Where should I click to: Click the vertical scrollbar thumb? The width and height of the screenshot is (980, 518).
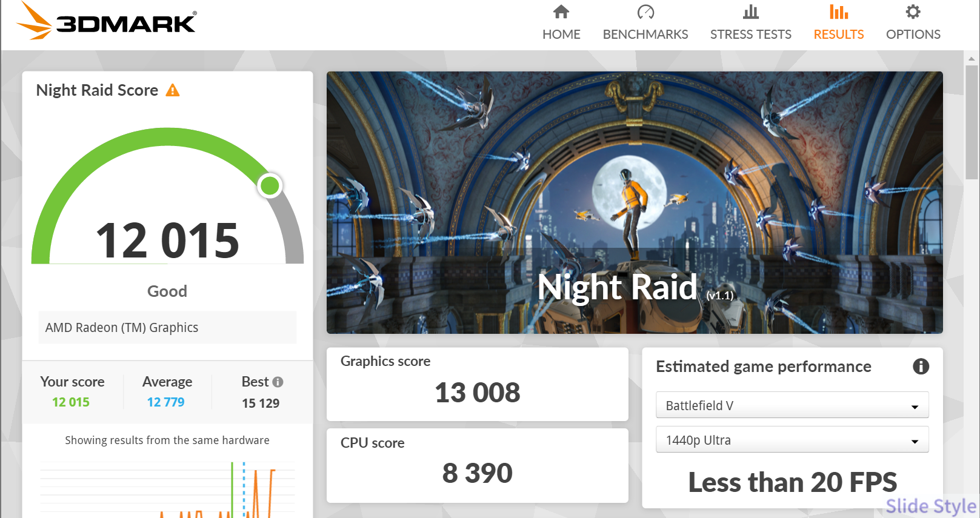(x=972, y=121)
